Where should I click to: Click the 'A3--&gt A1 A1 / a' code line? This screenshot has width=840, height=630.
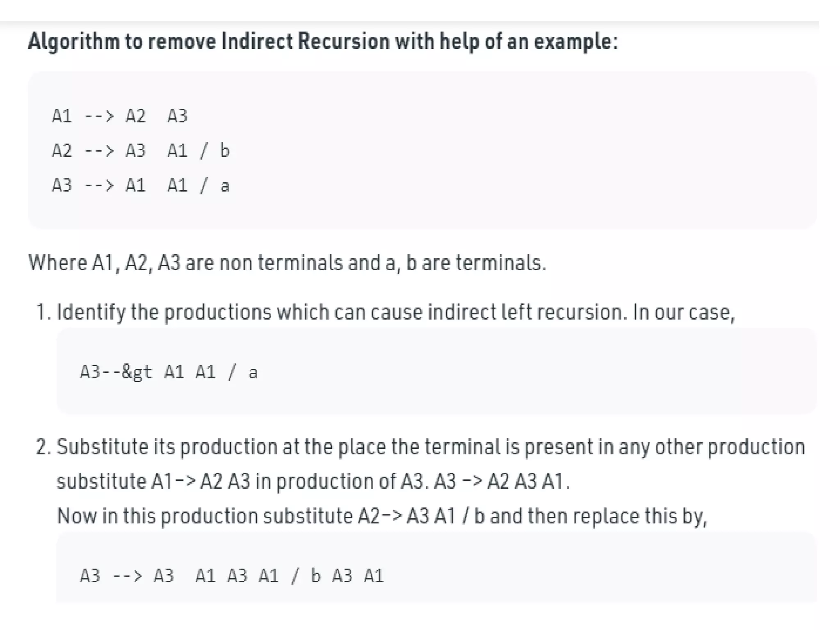coord(169,372)
